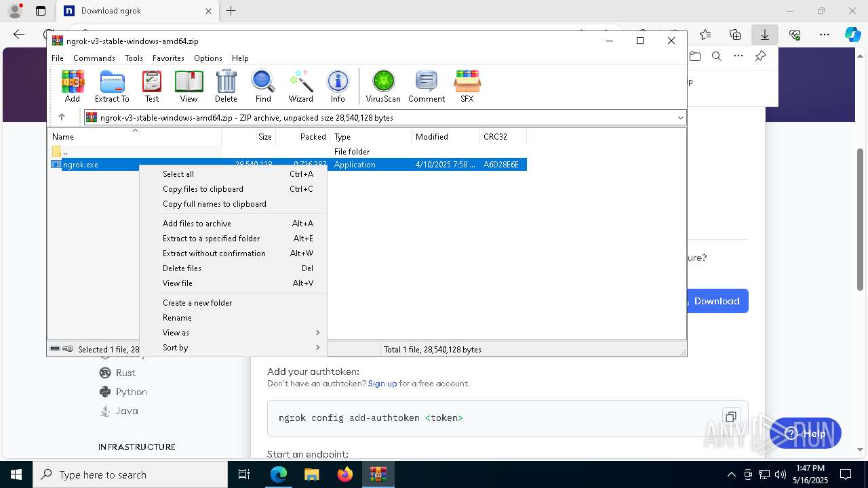Screen dimensions: 868x488
Task: Open the Tools menu
Action: [x=134, y=58]
